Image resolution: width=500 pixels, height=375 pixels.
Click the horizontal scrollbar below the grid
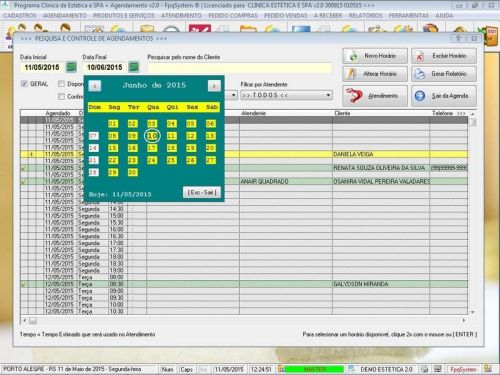point(244,320)
